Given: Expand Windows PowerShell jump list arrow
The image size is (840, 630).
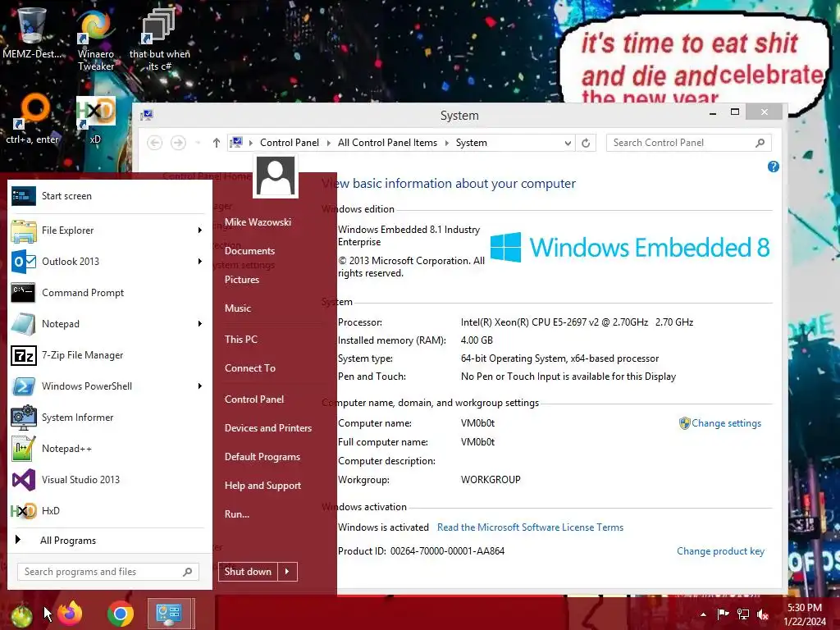Looking at the screenshot, I should (200, 386).
